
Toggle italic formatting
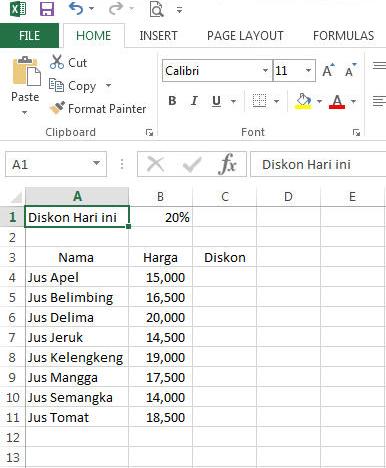point(194,101)
